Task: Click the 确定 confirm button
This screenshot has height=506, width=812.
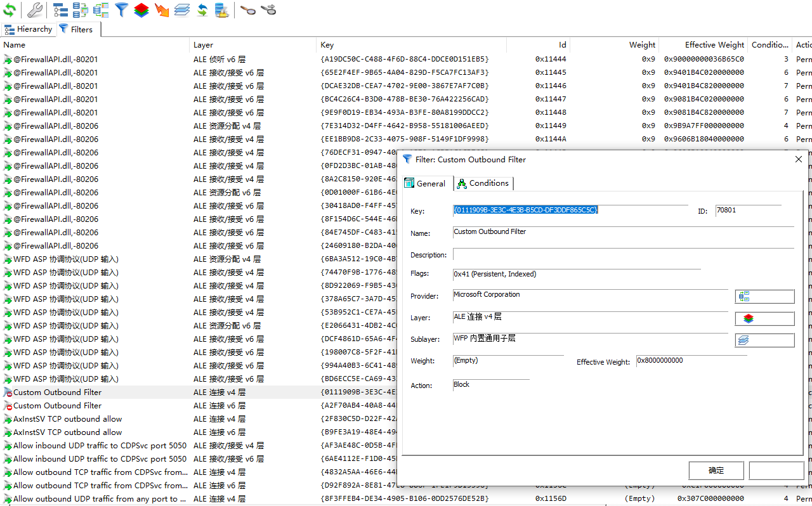Action: [x=716, y=470]
